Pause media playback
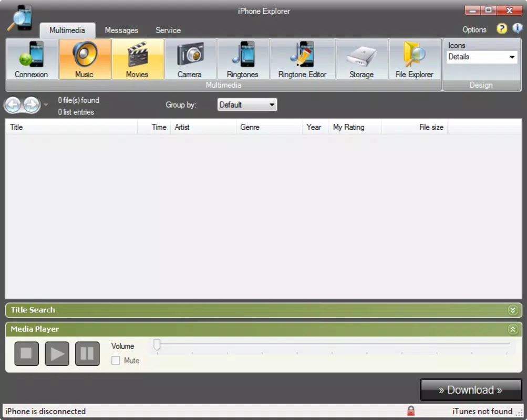The width and height of the screenshot is (527, 420). (87, 353)
